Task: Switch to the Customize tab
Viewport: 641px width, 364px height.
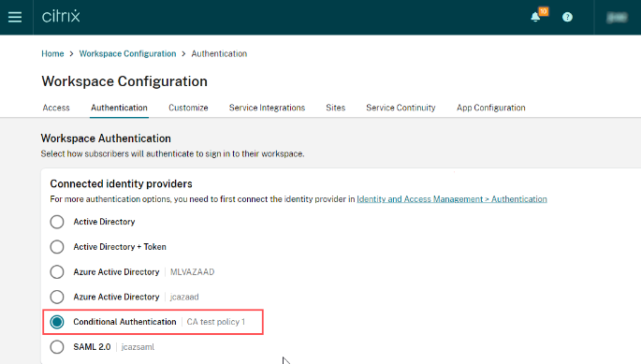Action: click(x=188, y=108)
